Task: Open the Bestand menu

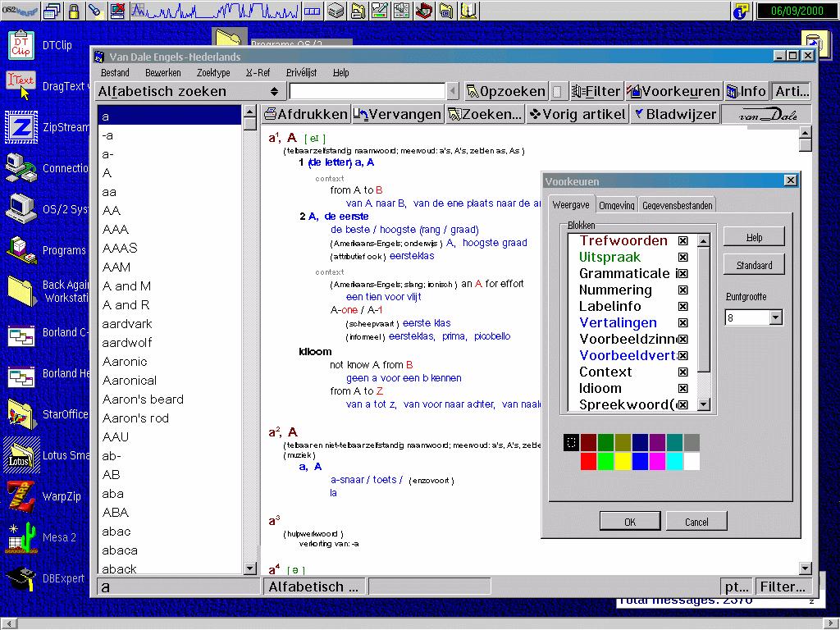Action: click(115, 73)
